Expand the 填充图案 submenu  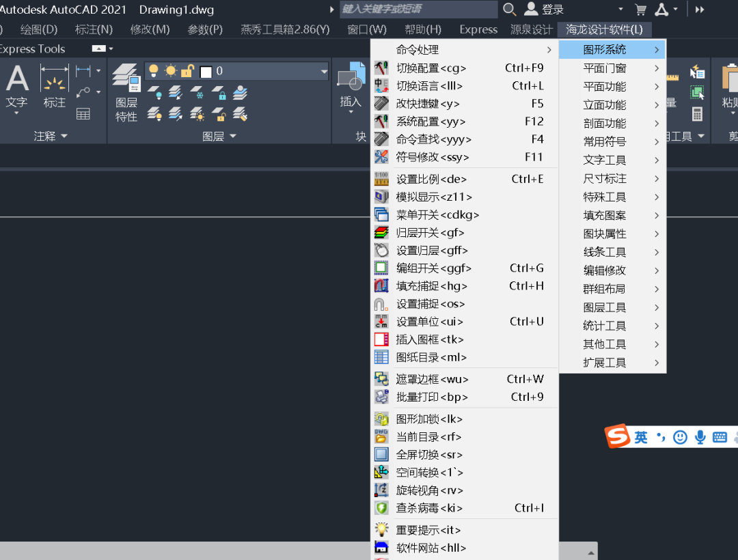[612, 215]
